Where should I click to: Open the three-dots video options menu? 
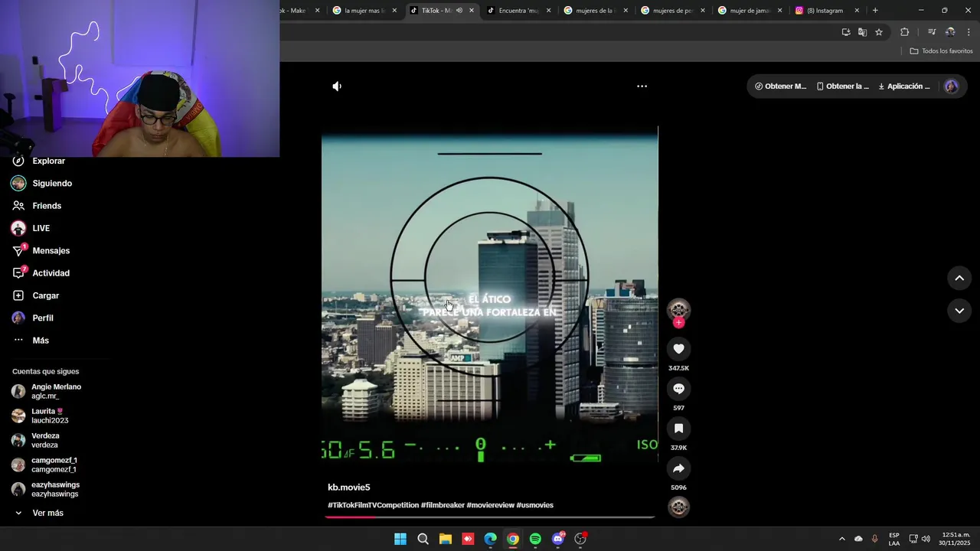coord(642,86)
